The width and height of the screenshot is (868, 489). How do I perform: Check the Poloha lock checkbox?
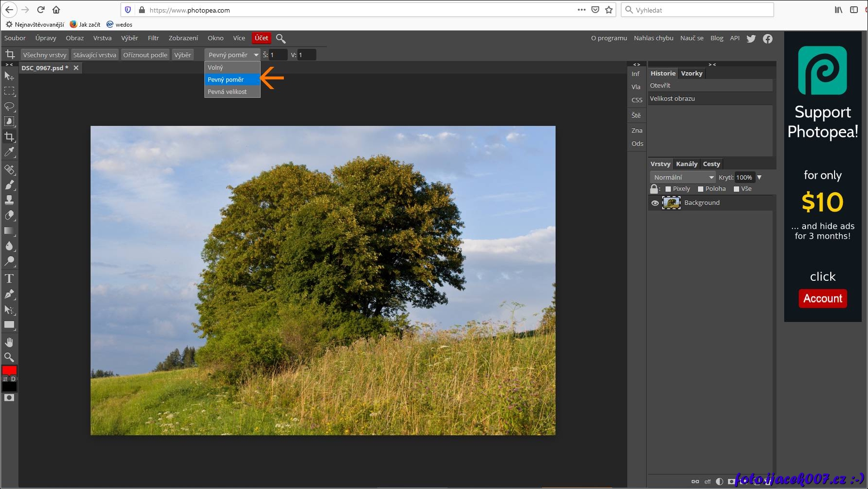(x=700, y=189)
